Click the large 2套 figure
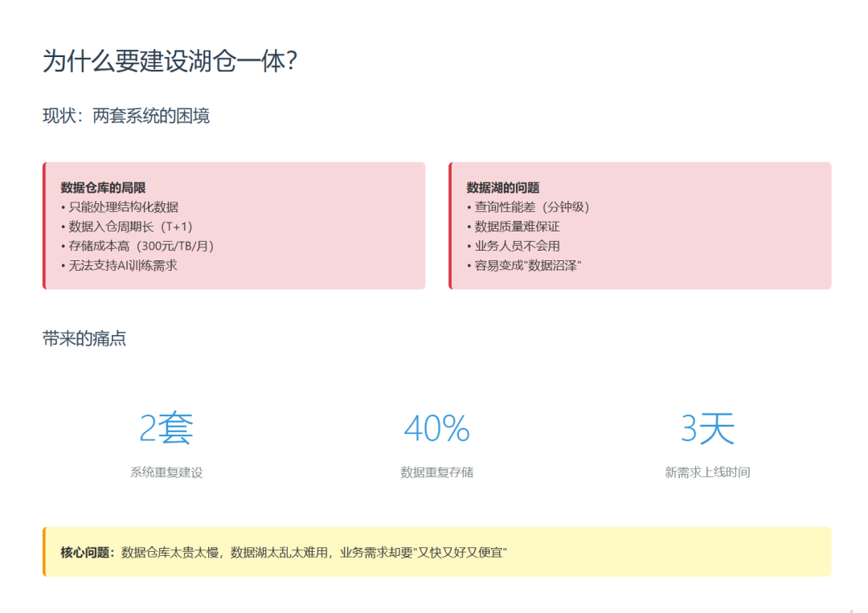The width and height of the screenshot is (868, 613). coord(166,427)
